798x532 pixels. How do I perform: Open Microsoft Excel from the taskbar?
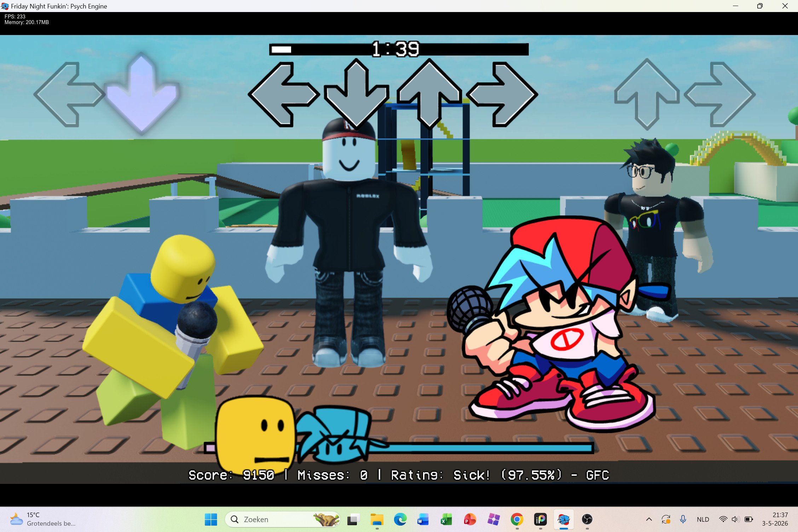tap(446, 519)
